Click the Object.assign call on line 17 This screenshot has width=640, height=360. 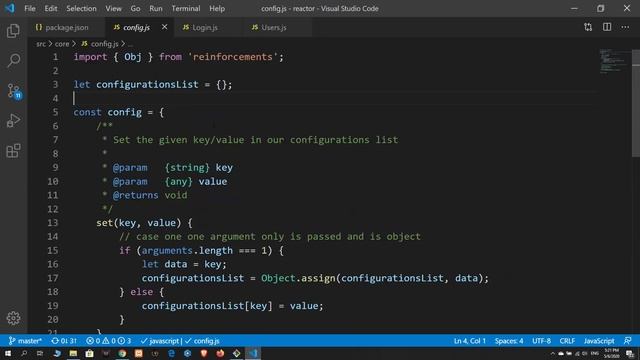point(298,278)
